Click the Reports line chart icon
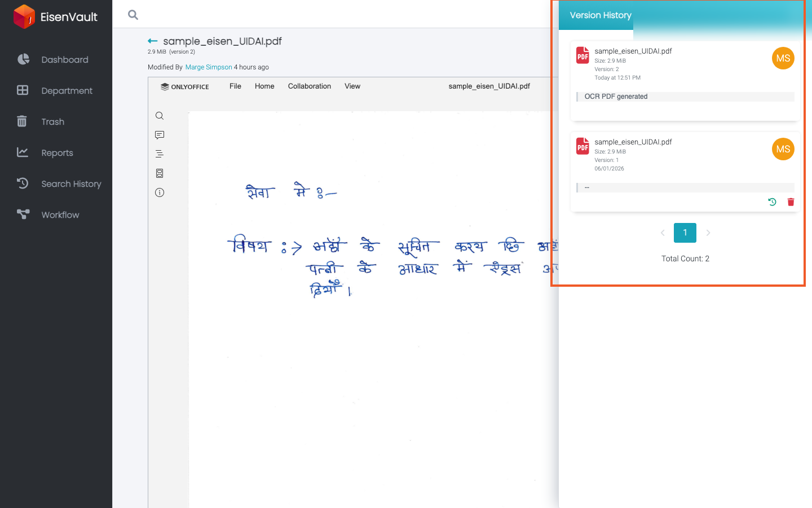812x508 pixels. [x=23, y=152]
